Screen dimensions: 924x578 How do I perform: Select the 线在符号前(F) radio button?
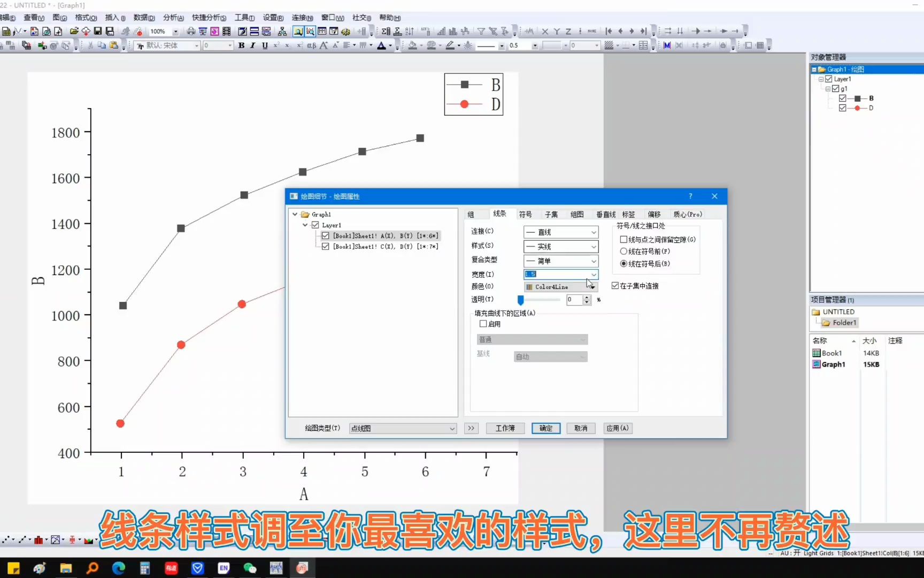click(623, 251)
